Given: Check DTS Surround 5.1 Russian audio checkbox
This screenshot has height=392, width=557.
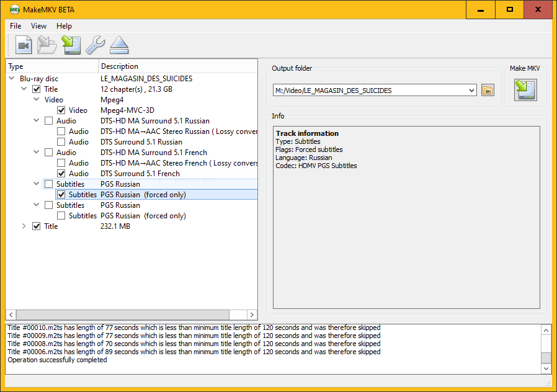Looking at the screenshot, I should click(x=61, y=142).
